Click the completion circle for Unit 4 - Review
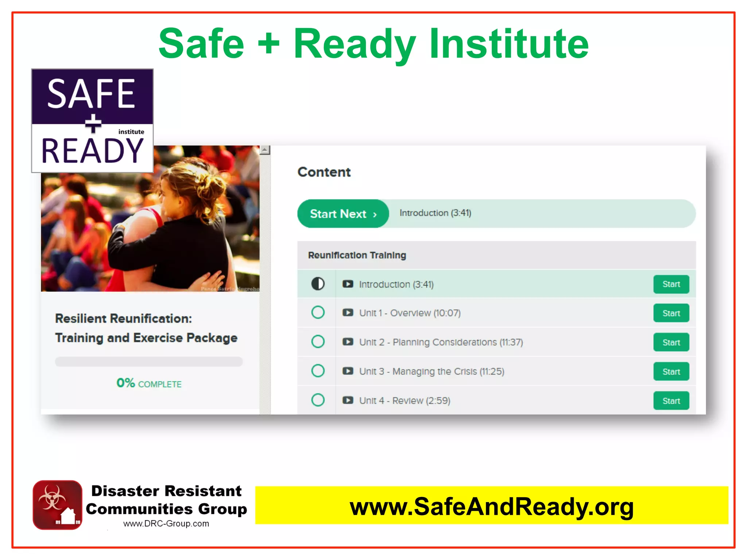 318,400
